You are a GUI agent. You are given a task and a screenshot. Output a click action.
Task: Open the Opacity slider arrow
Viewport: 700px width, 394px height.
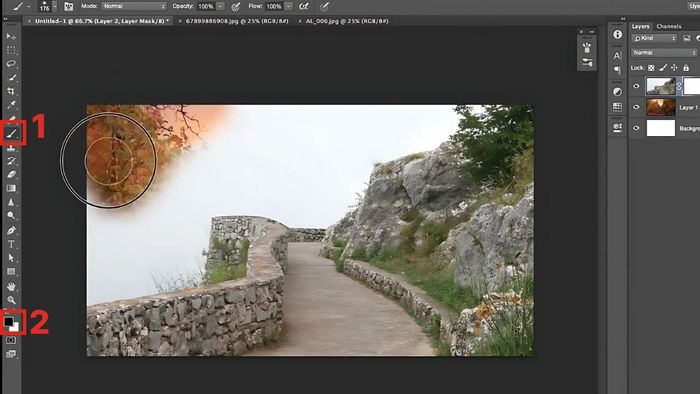coord(220,6)
